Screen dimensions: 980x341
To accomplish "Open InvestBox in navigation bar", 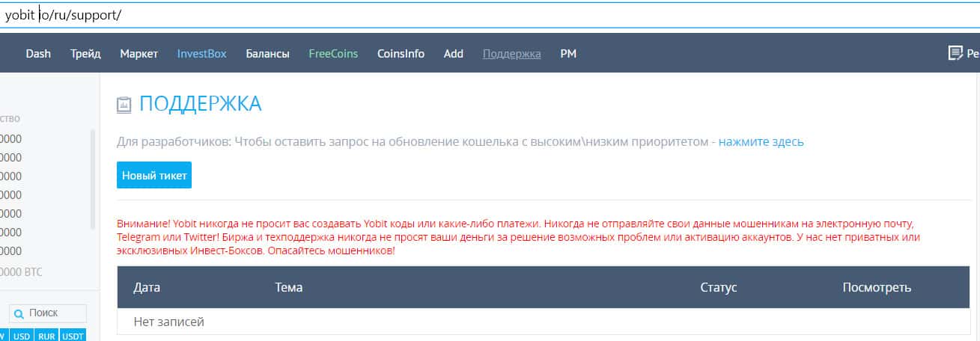I will (x=201, y=54).
